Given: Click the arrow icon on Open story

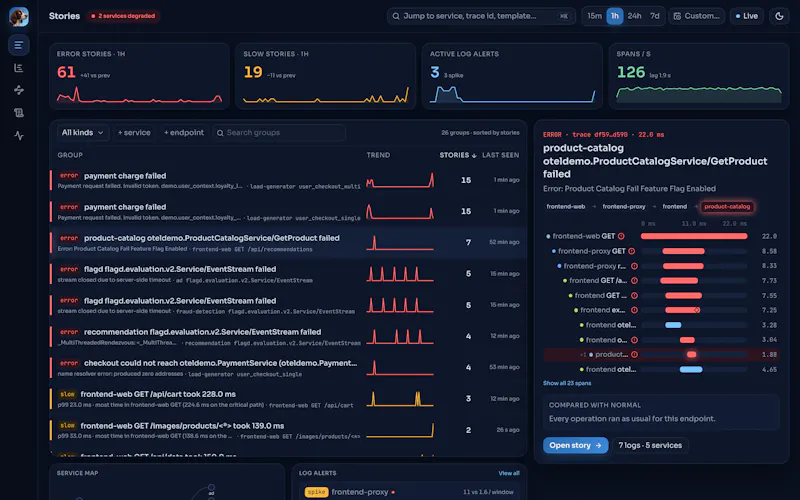Looking at the screenshot, I should [598, 445].
